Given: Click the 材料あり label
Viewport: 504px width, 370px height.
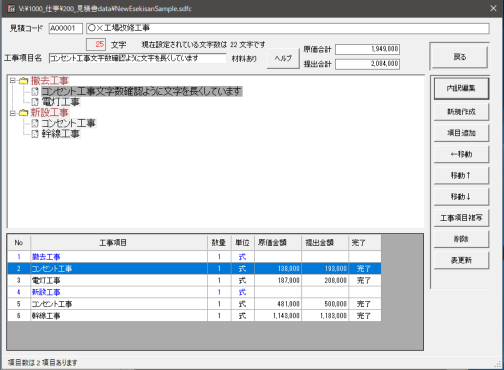Looking at the screenshot, I should [x=244, y=59].
